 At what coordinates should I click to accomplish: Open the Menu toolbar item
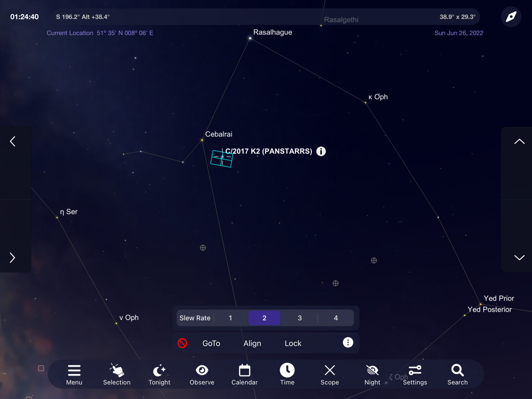tap(74, 375)
